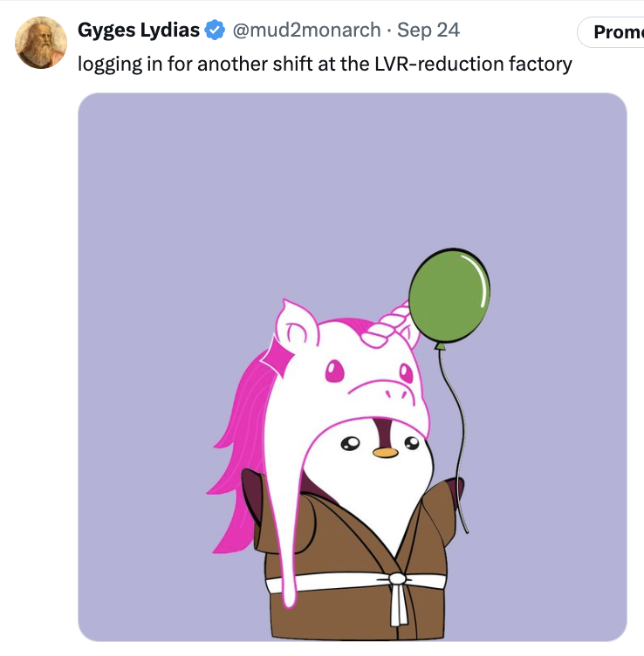Click the unicorn horn on the hat
644x656 pixels.
click(x=398, y=319)
